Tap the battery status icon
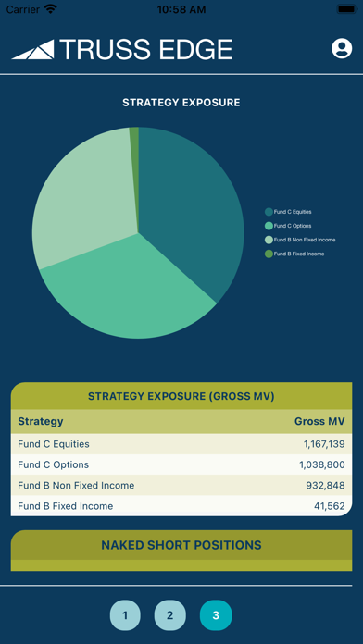This screenshot has width=363, height=644. (x=347, y=9)
